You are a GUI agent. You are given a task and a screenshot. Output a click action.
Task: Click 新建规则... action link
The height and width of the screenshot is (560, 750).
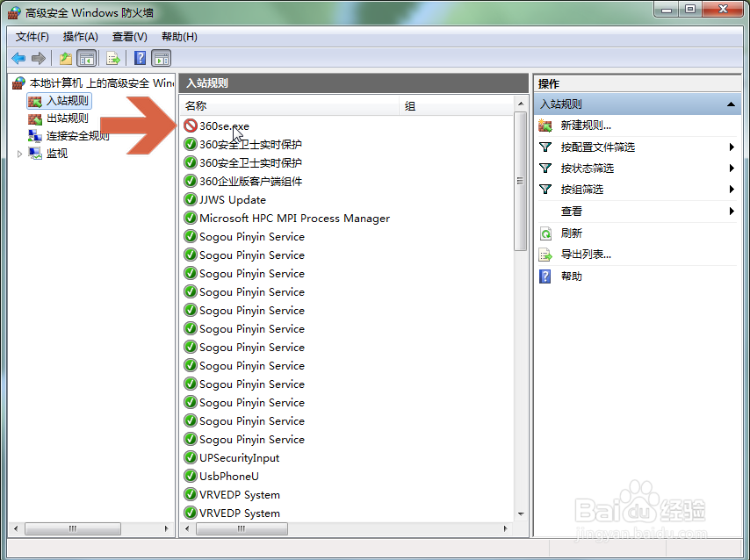click(586, 126)
